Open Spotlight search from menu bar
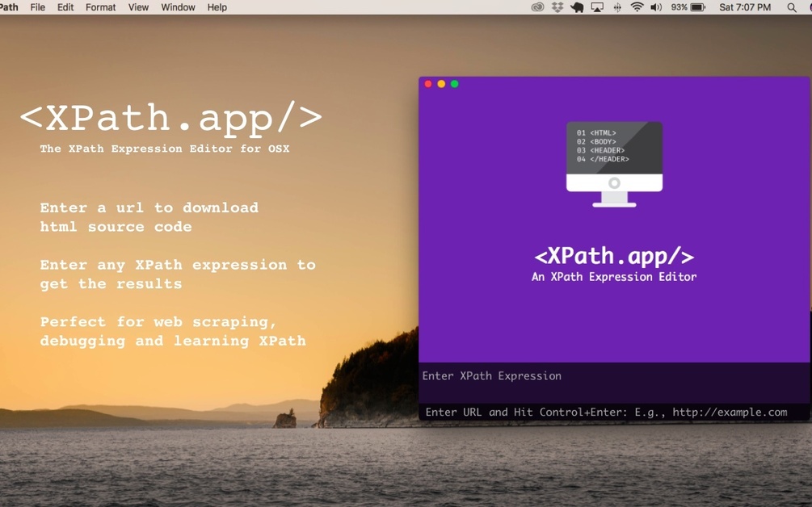 [x=793, y=7]
